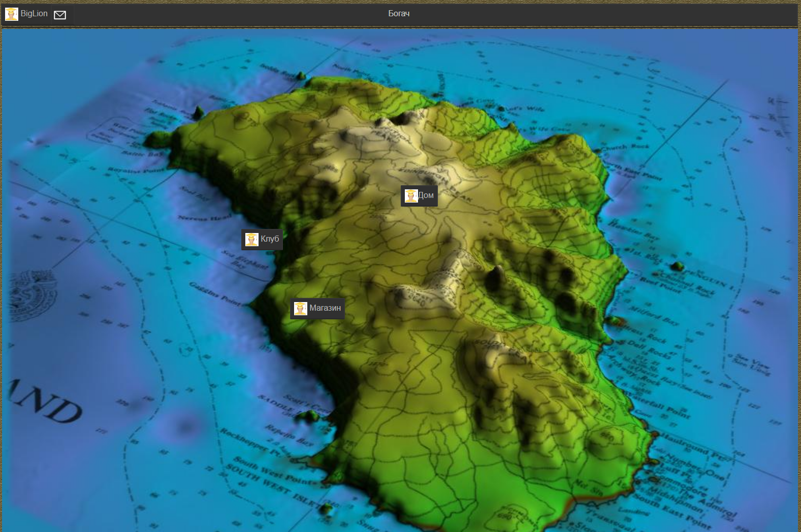801x532 pixels.
Task: Click the graduate icon on Клуб marker
Action: [x=252, y=239]
